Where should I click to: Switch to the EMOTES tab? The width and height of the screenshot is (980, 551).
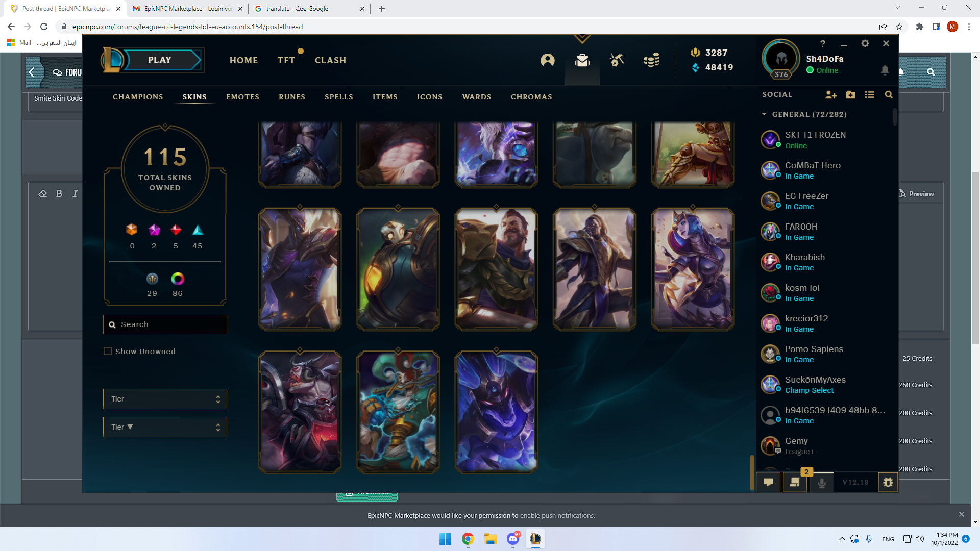[x=242, y=97]
